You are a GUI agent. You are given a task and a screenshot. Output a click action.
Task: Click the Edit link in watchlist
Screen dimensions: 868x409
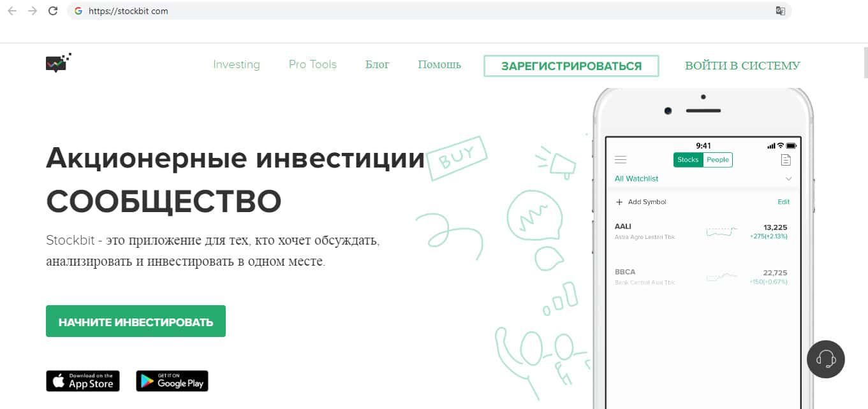pos(783,202)
